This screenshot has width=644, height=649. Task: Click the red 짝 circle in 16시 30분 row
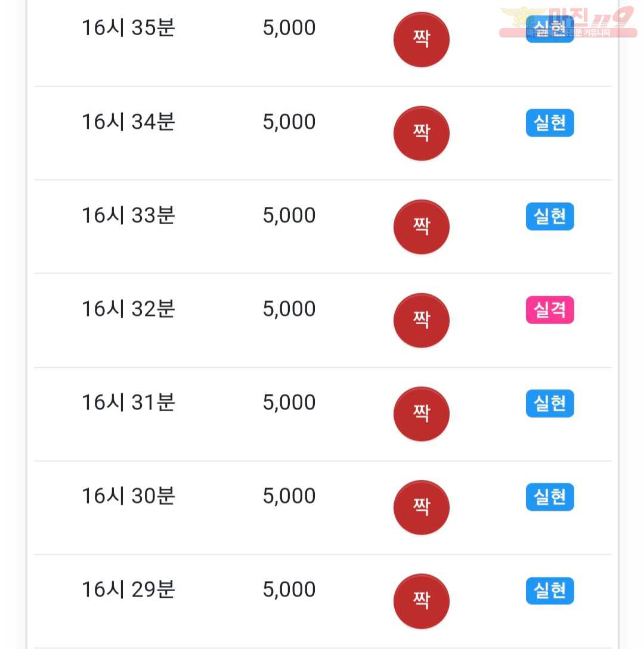point(421,507)
